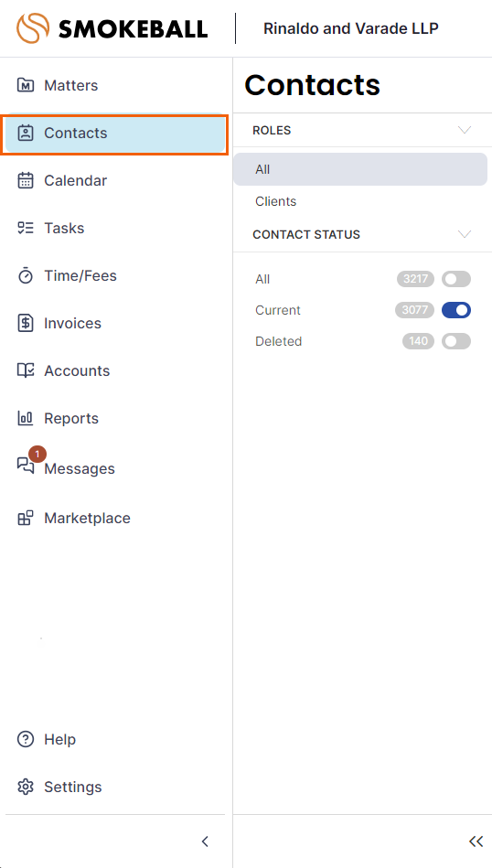Screen dimensions: 492x868
Task: Collapse the CONTACT STATUS section chevron
Action: [465, 234]
